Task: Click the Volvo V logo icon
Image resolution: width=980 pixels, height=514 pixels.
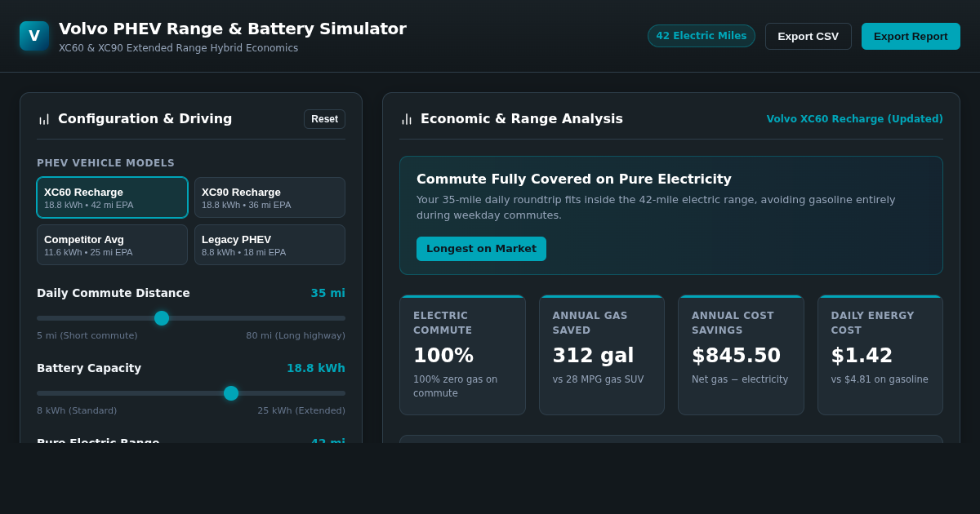Action: point(34,36)
